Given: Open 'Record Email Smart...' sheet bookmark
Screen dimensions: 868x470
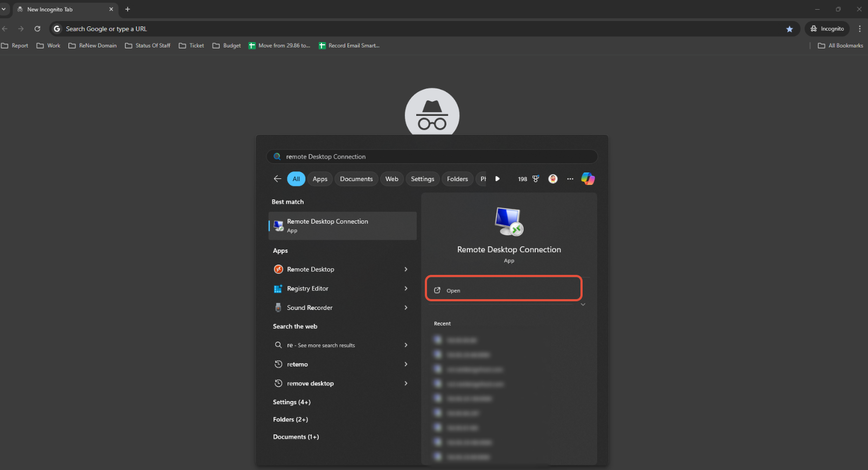Looking at the screenshot, I should [349, 46].
